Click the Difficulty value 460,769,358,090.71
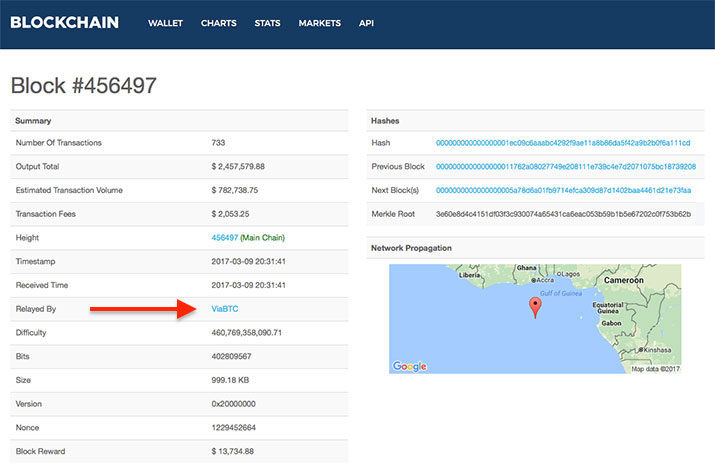Image resolution: width=715 pixels, height=476 pixels. [x=247, y=332]
